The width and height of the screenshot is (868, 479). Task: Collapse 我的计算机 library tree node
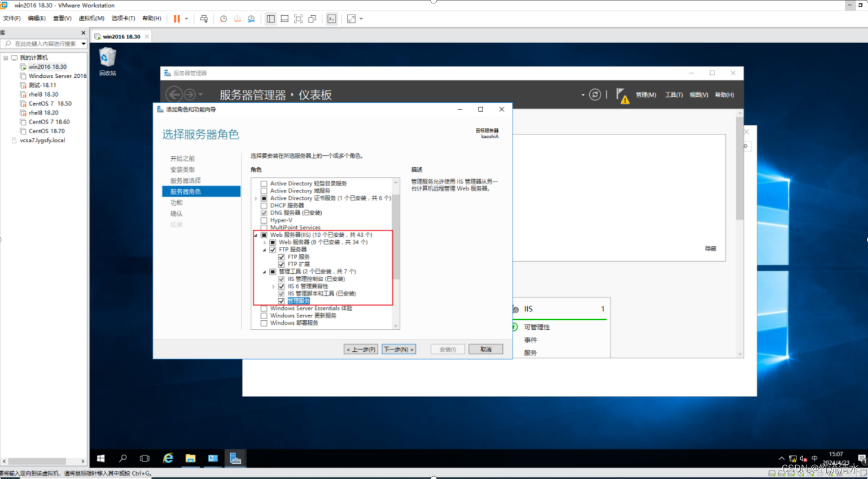click(x=6, y=58)
